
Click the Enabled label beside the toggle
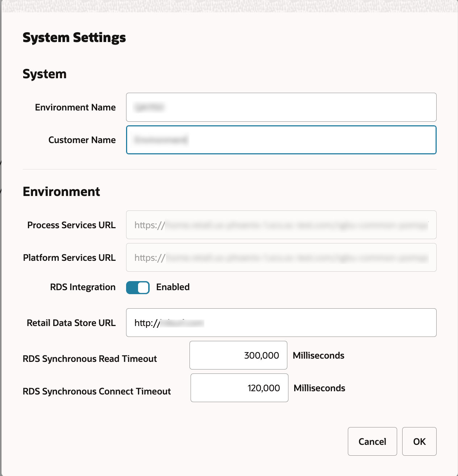pos(173,287)
